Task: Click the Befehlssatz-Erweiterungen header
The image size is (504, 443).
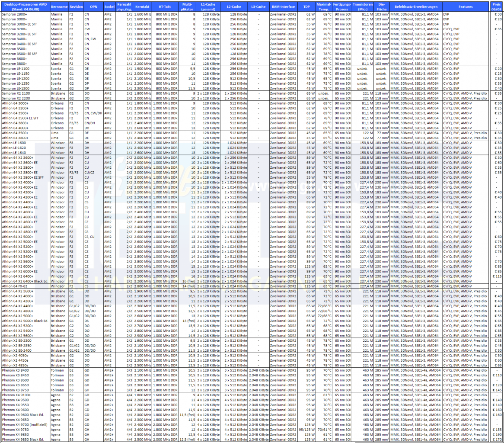Action: [x=416, y=7]
